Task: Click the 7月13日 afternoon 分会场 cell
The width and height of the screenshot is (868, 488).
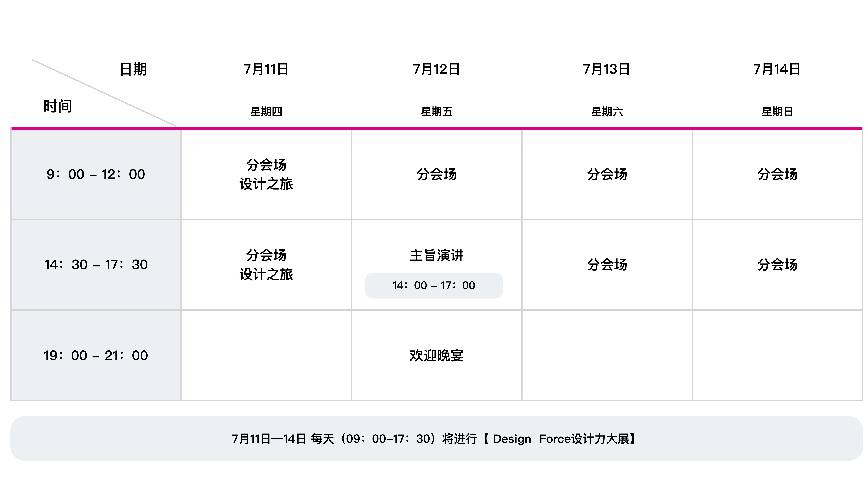Action: [607, 265]
